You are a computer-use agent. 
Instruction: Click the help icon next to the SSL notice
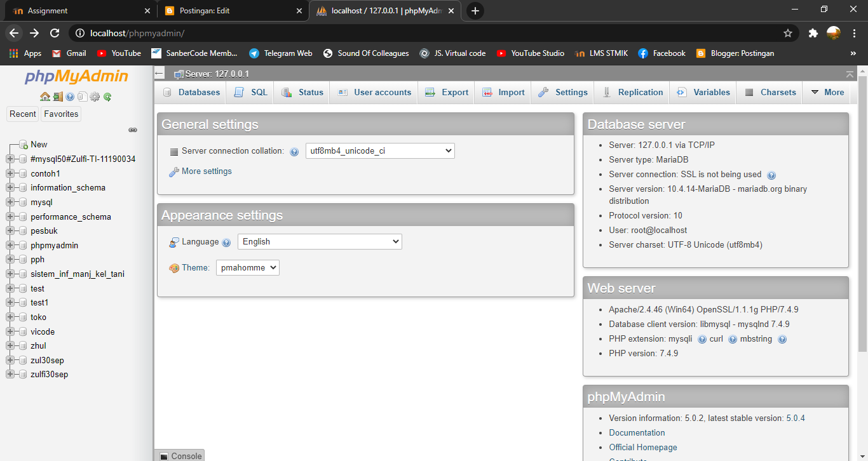tap(771, 175)
